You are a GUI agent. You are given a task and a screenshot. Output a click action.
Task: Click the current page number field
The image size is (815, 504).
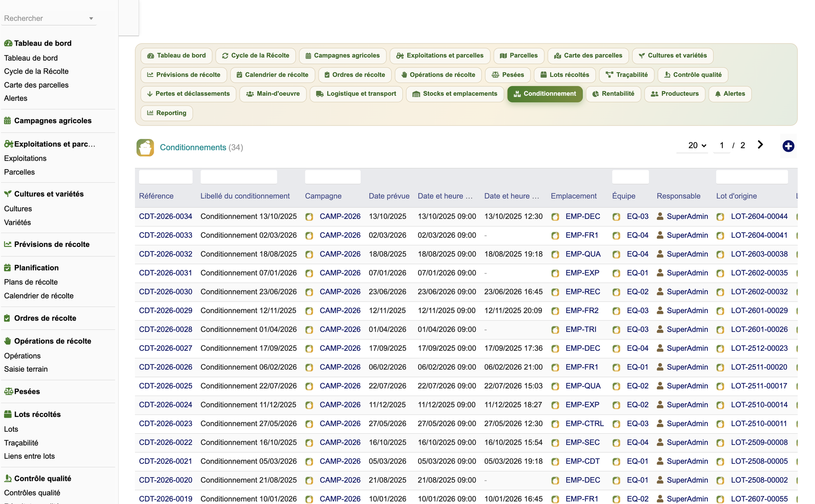[x=722, y=145]
